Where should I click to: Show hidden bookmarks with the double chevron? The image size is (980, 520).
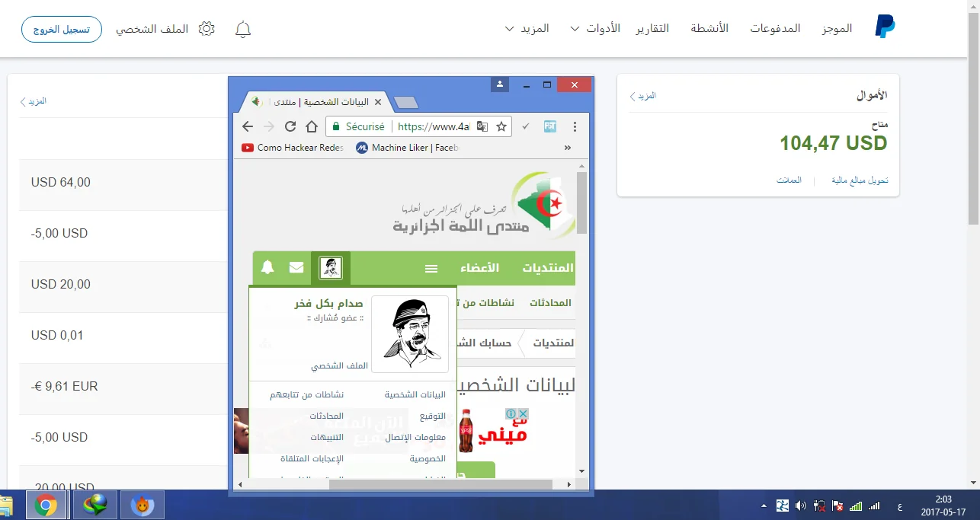coord(567,148)
